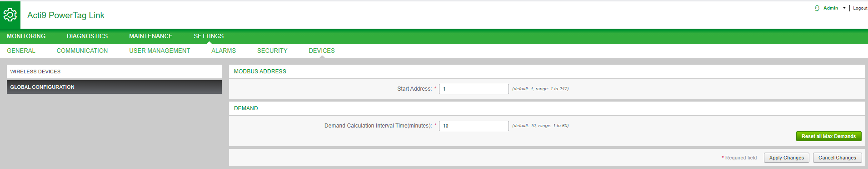This screenshot has width=868, height=169.
Task: Click the green gear logo icon
Action: tap(10, 15)
